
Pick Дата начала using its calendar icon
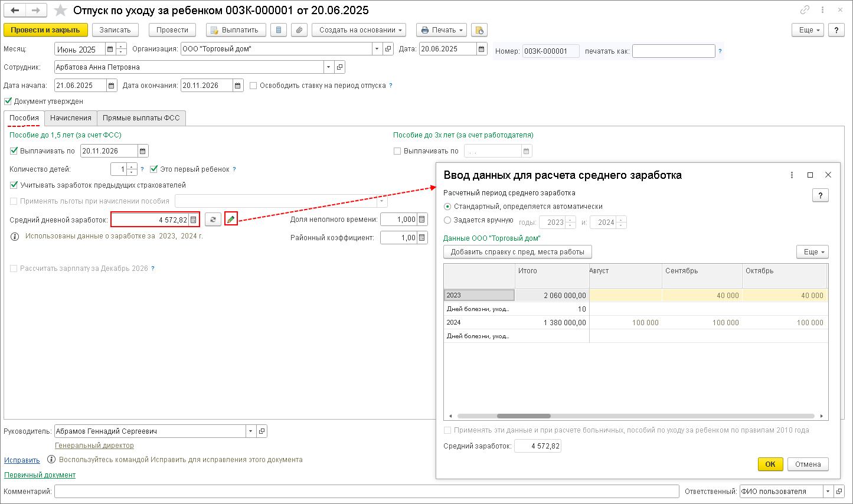pos(112,86)
